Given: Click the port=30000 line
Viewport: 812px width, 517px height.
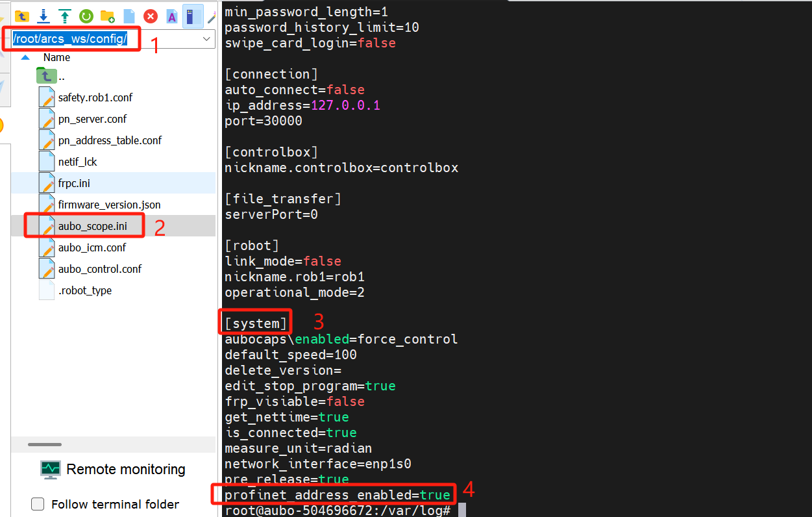Looking at the screenshot, I should [x=264, y=121].
